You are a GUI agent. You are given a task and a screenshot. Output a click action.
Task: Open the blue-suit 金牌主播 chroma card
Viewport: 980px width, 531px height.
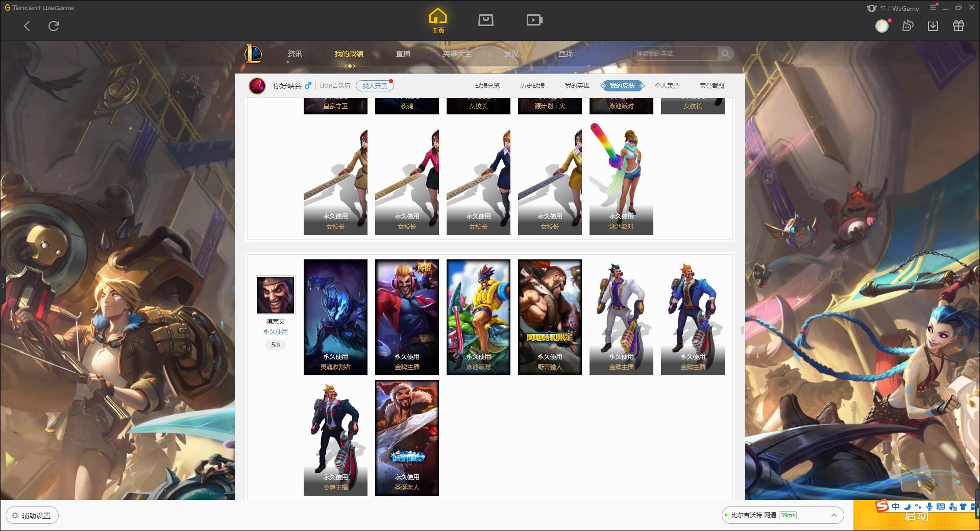pos(693,317)
